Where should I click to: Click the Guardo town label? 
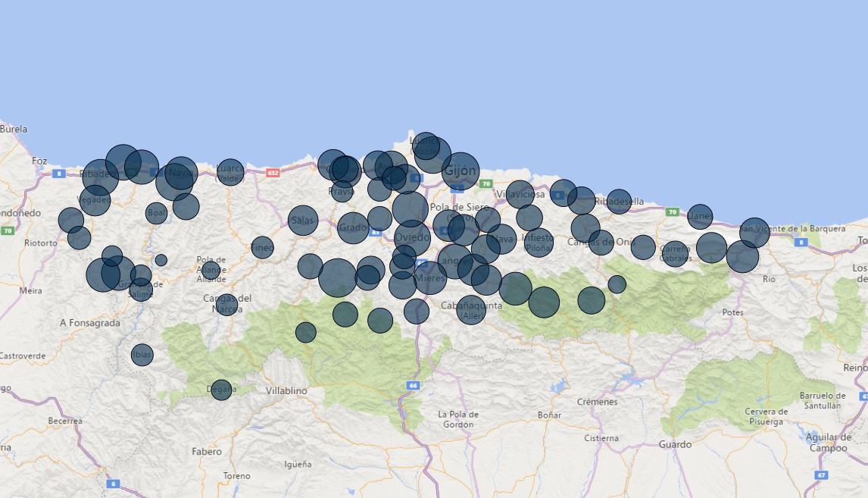[675, 445]
